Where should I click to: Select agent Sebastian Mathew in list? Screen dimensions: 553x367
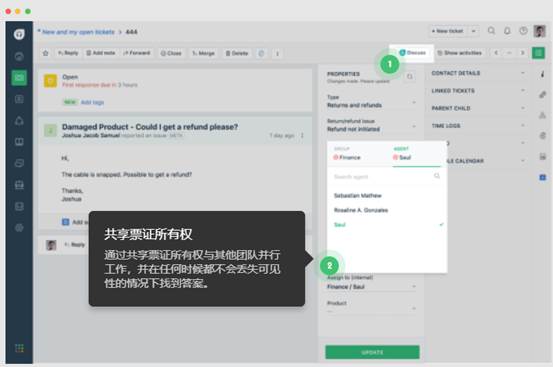[x=358, y=196]
